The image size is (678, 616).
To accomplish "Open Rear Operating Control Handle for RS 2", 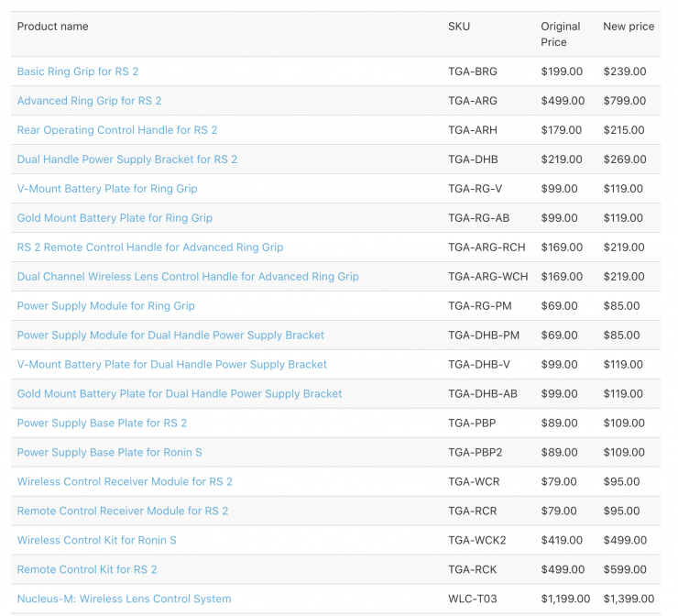I will [x=117, y=130].
